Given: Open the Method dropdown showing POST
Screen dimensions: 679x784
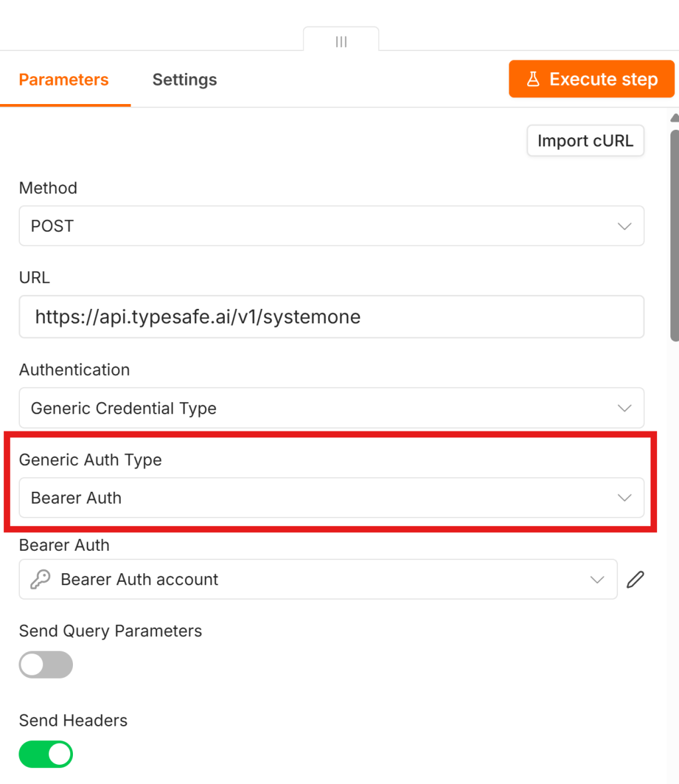Looking at the screenshot, I should [332, 226].
